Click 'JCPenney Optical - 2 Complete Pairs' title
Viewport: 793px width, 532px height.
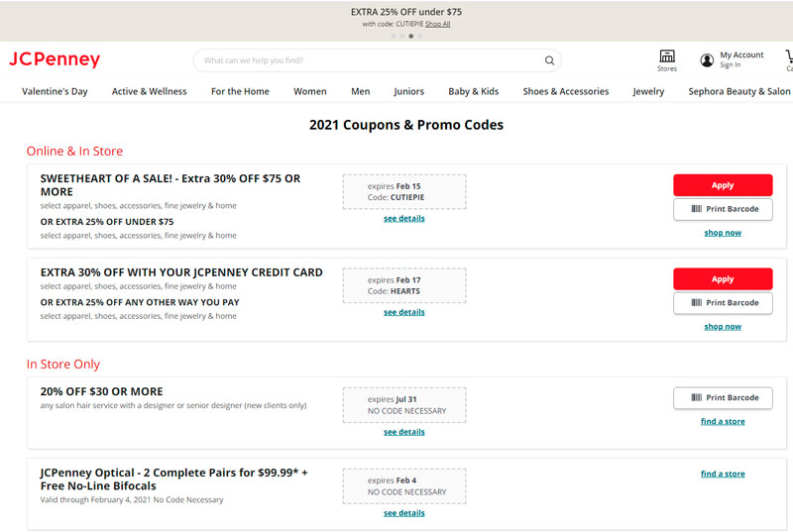click(x=174, y=479)
